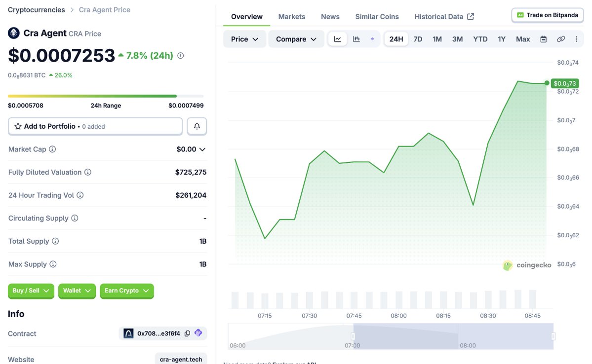This screenshot has height=364, width=592.
Task: Open the three-dot chart options menu
Action: (576, 39)
